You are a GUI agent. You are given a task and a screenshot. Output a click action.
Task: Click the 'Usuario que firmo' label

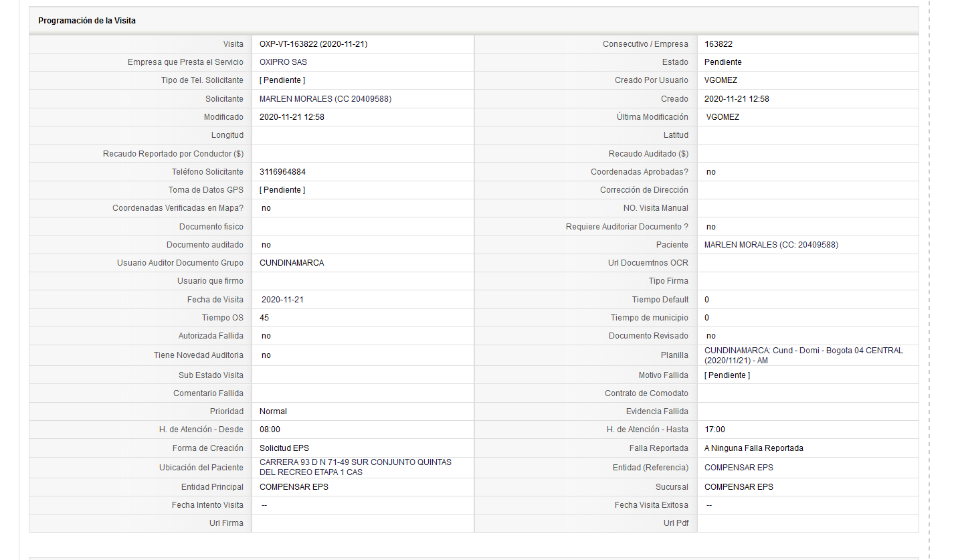coord(210,281)
